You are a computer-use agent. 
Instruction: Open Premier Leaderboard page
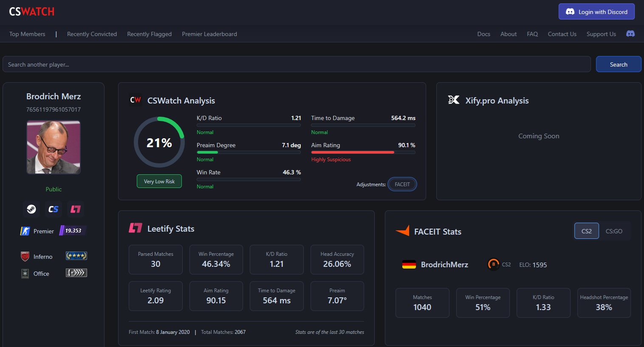209,34
